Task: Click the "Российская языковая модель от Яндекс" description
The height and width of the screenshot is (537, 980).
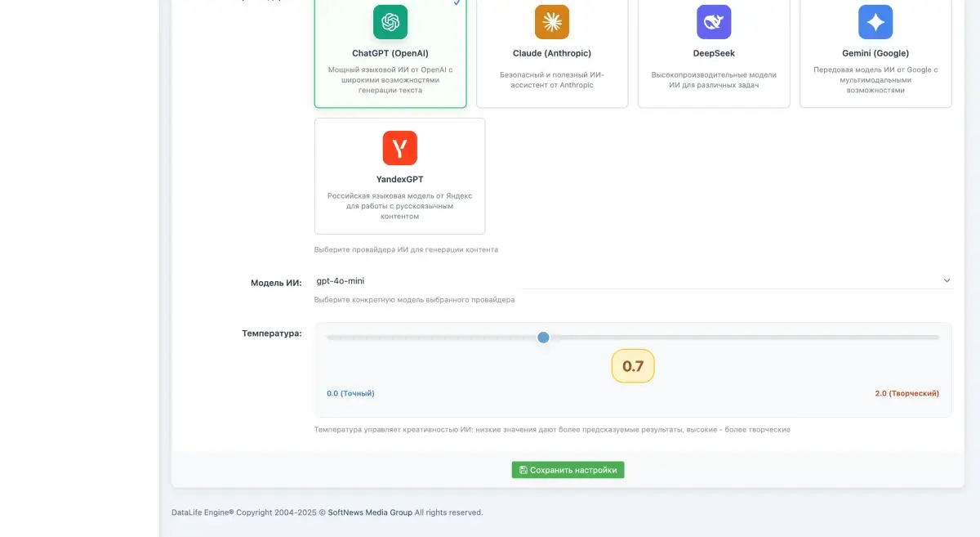Action: tap(400, 206)
